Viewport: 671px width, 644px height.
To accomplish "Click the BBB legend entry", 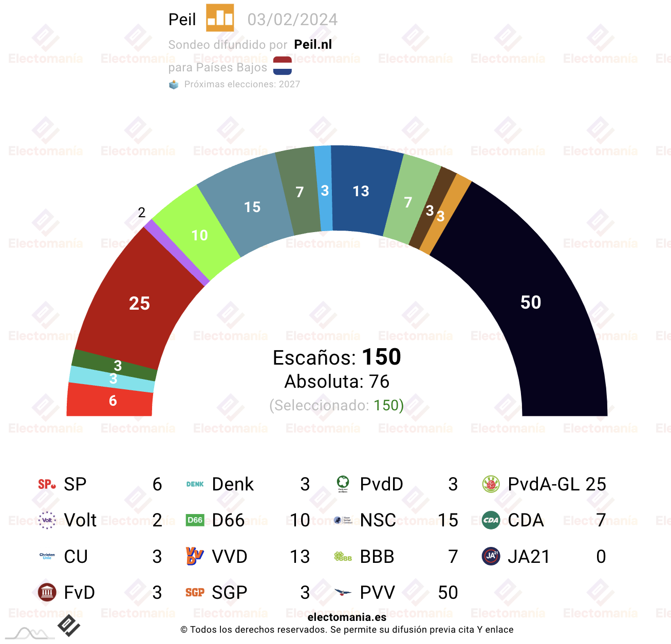I will [396, 556].
